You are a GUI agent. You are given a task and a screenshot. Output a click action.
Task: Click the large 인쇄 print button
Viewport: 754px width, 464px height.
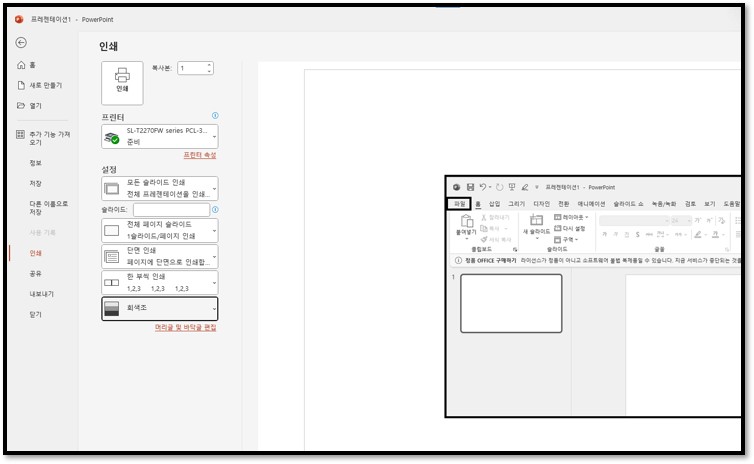pyautogui.click(x=122, y=83)
